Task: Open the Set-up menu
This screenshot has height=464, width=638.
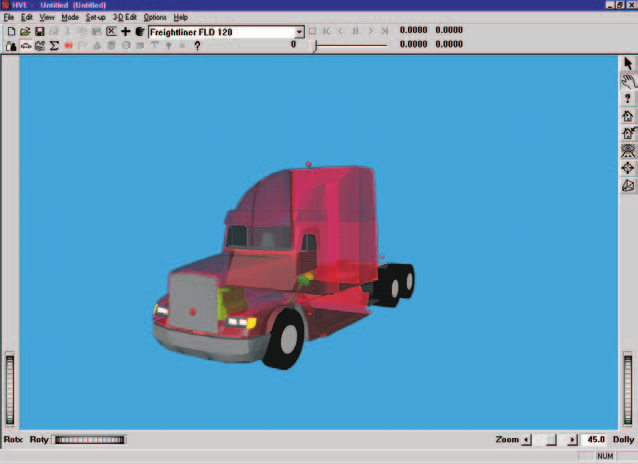Action: pos(96,17)
